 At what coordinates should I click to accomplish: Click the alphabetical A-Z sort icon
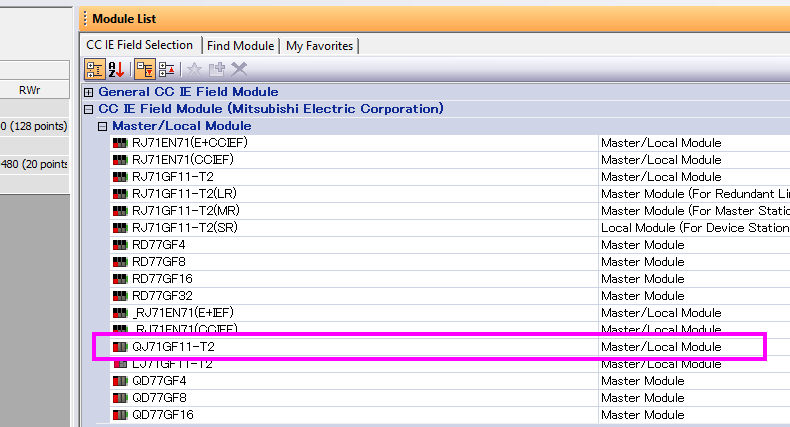click(x=116, y=69)
